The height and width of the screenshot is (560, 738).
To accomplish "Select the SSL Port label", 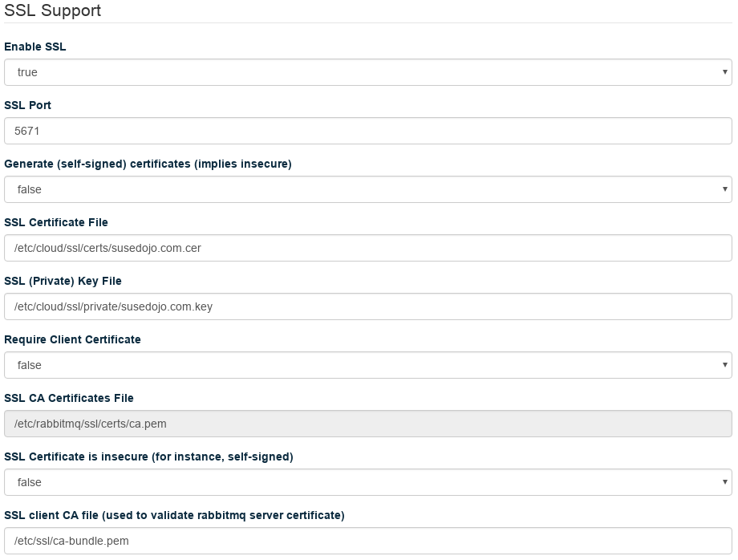I will click(x=28, y=105).
